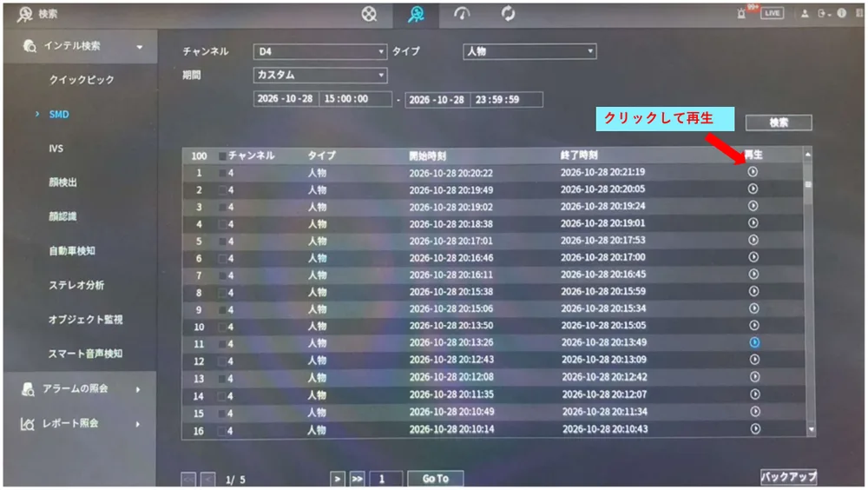The height and width of the screenshot is (490, 868).
Task: Play recording in row 2
Action: point(753,189)
